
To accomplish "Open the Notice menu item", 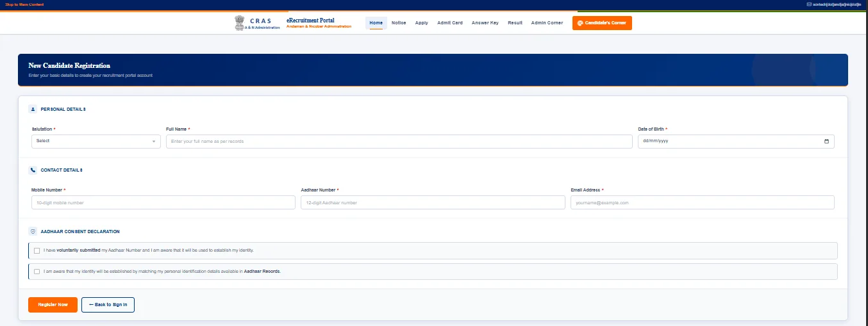I will click(399, 23).
